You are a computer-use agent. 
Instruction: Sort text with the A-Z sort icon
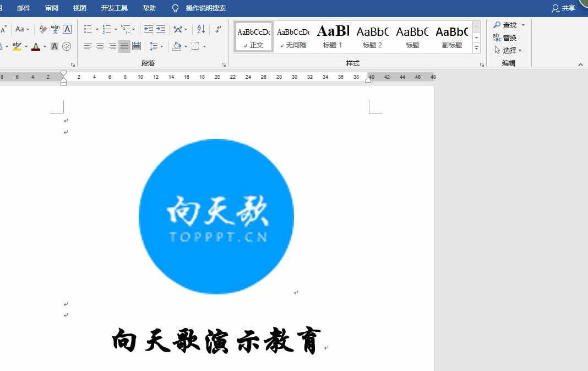tap(201, 29)
